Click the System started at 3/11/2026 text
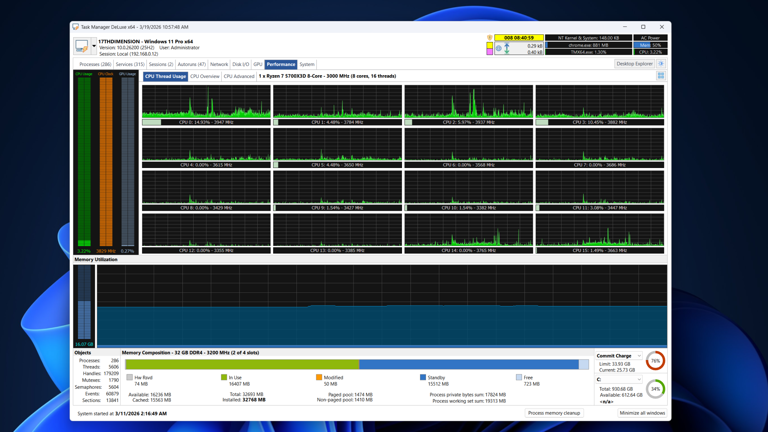768x432 pixels. point(122,413)
